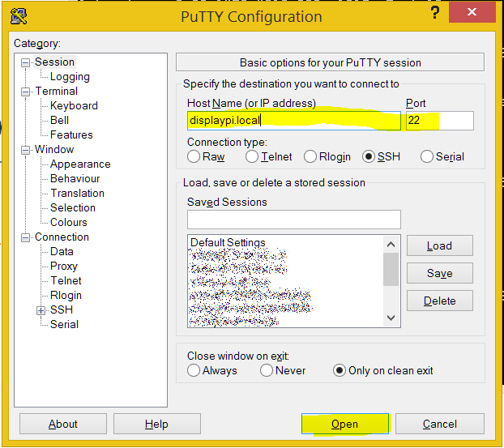
Task: Close the PuTTY Configuration window
Action: [x=472, y=12]
